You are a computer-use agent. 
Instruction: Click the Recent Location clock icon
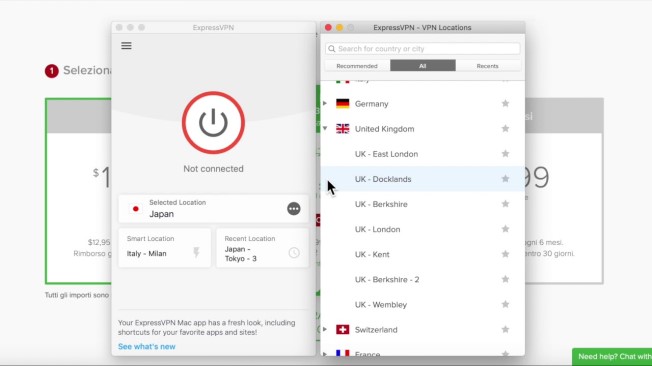(294, 252)
